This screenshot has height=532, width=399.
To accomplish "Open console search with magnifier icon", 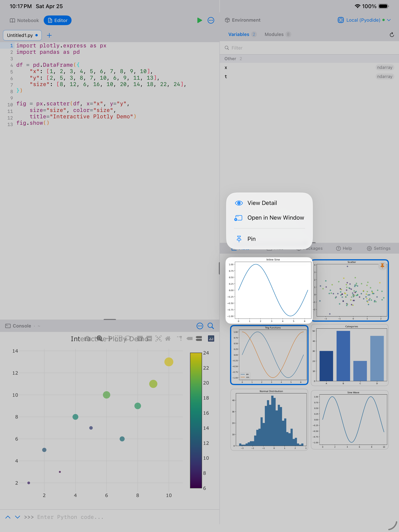I will coord(211,326).
